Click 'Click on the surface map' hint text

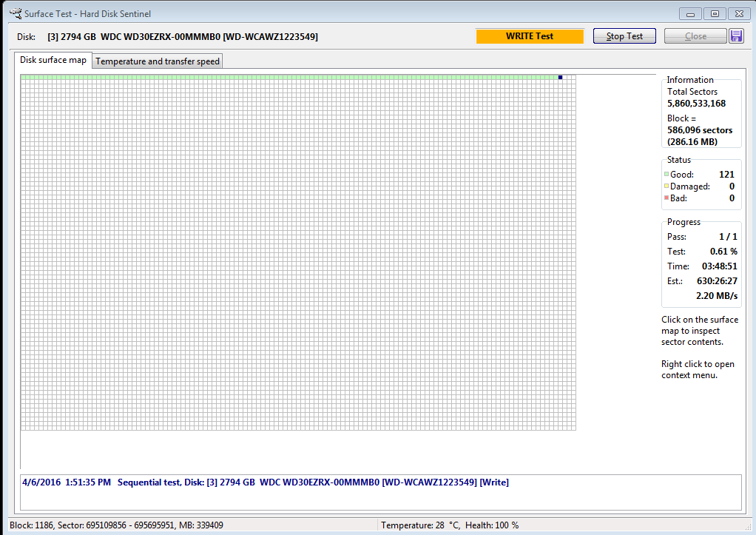[x=700, y=331]
